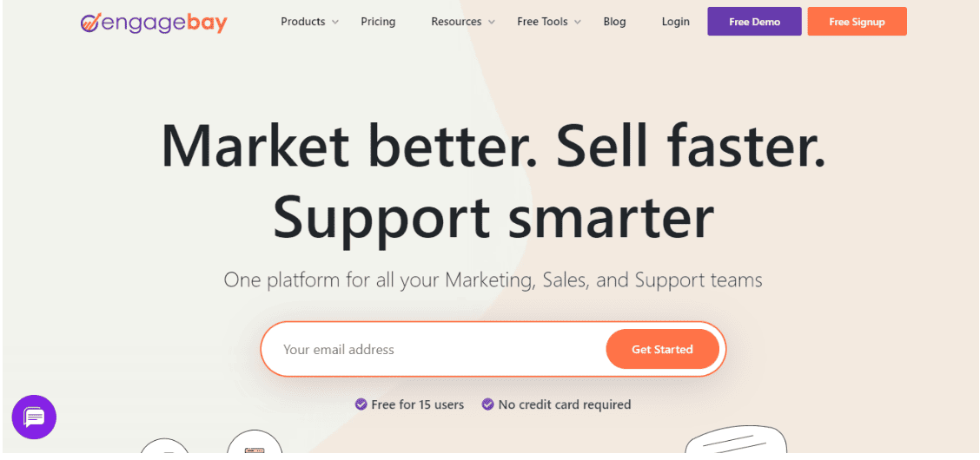Click the purple Free Demo button
This screenshot has width=980, height=460.
(754, 22)
